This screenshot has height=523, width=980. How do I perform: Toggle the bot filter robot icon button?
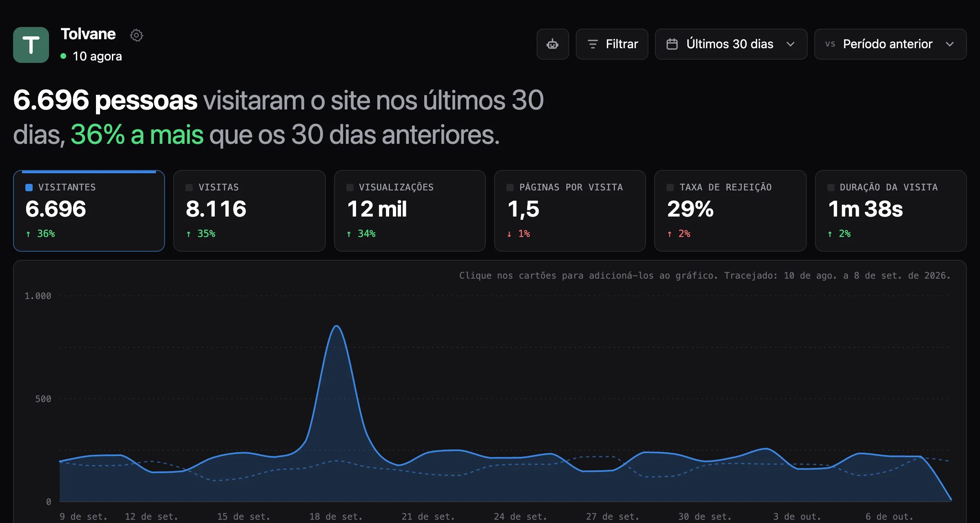[x=552, y=44]
